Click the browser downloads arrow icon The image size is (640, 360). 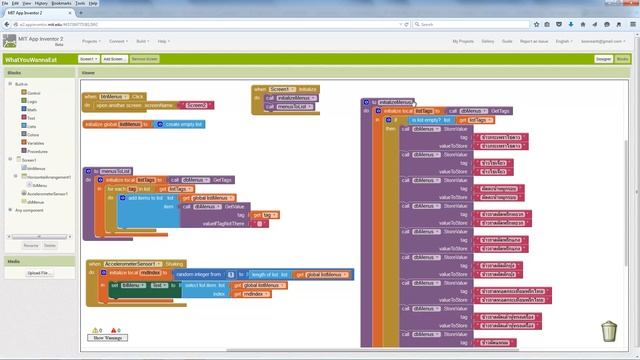coord(571,24)
